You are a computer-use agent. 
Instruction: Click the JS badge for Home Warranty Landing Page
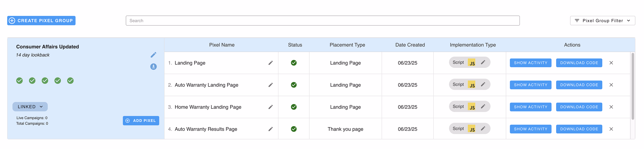[x=472, y=107]
